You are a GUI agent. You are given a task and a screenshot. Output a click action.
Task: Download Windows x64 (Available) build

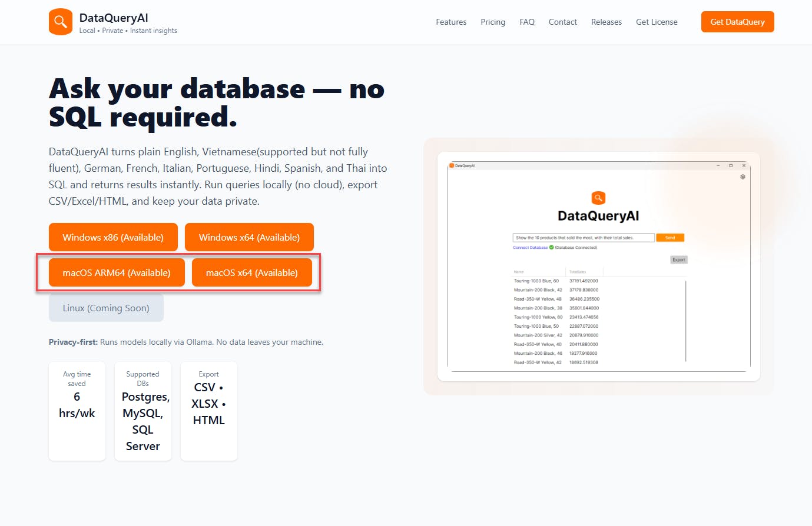(249, 237)
